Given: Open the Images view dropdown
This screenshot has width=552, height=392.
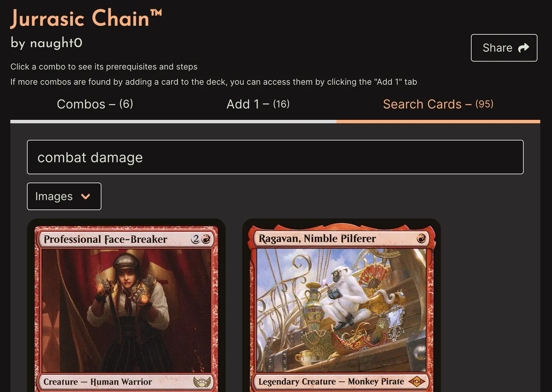Looking at the screenshot, I should coord(64,196).
